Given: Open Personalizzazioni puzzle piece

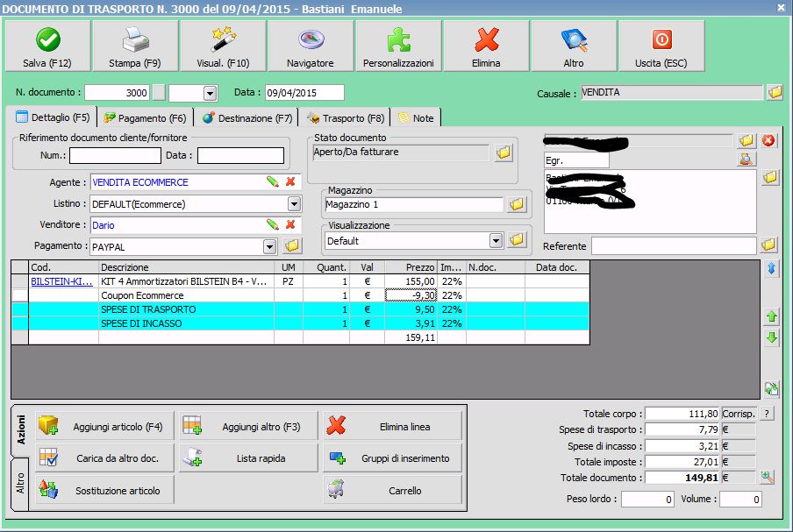Looking at the screenshot, I should point(398,46).
